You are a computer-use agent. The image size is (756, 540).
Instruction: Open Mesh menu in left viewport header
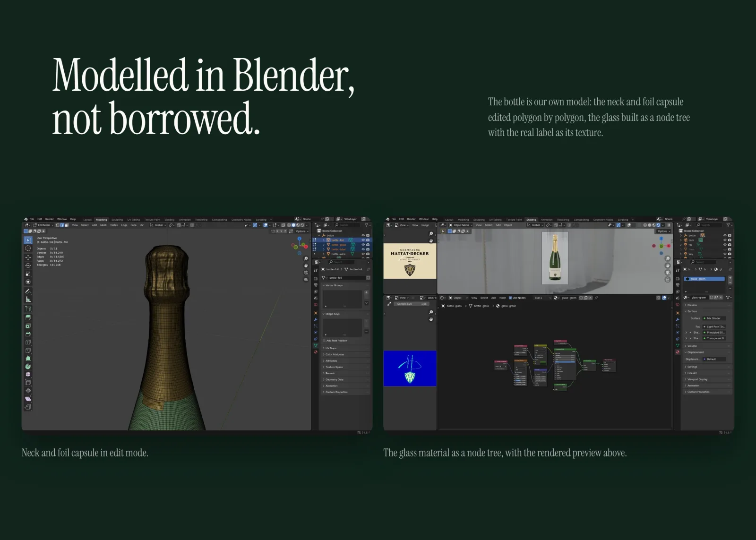click(x=103, y=225)
